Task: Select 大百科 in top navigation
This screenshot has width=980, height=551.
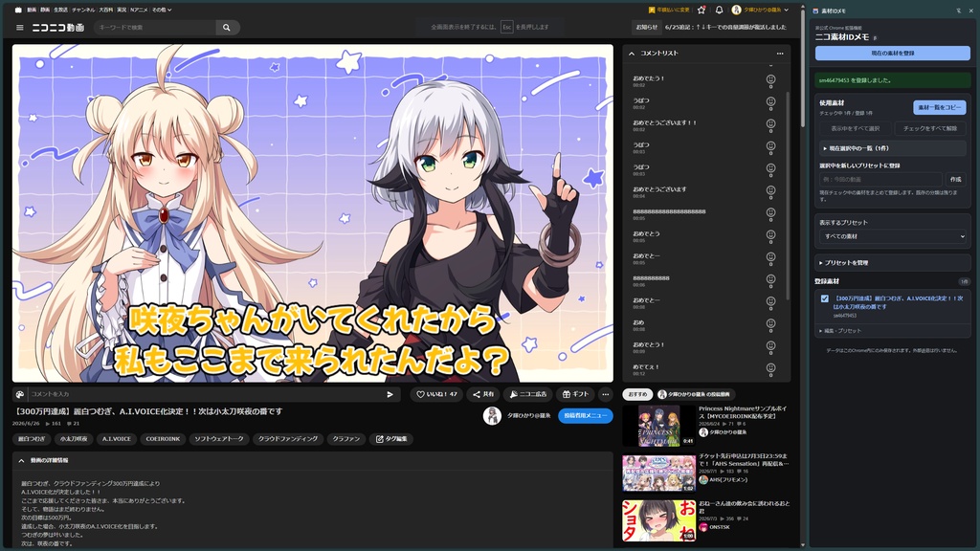Action: [105, 10]
